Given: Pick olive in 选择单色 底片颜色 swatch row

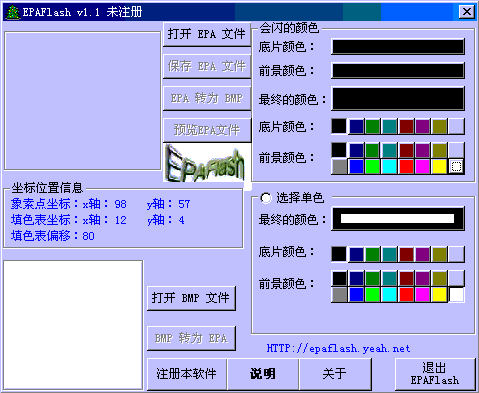Looking at the screenshot, I should [x=440, y=254].
